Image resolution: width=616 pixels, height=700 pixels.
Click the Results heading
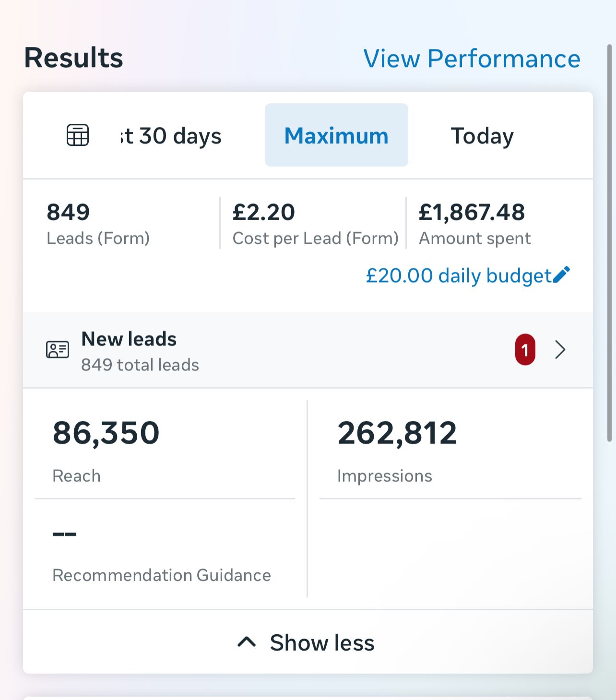click(74, 58)
